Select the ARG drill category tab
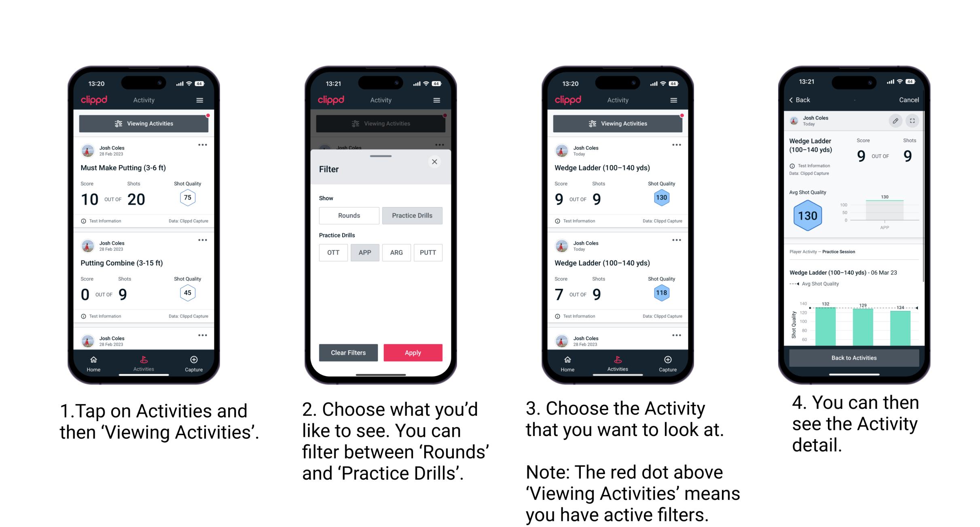980x527 pixels. pyautogui.click(x=396, y=252)
